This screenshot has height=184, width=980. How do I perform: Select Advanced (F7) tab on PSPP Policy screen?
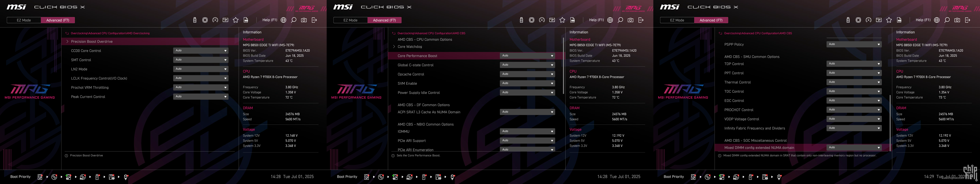[711, 20]
